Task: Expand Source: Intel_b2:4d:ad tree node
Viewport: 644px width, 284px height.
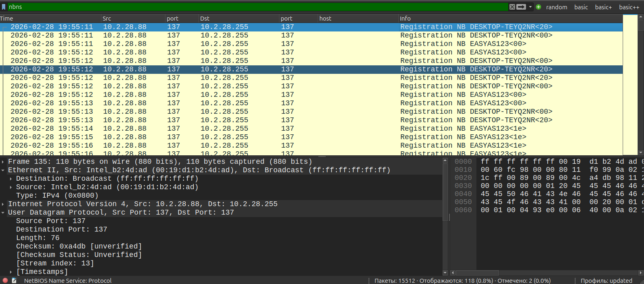Action: click(11, 187)
